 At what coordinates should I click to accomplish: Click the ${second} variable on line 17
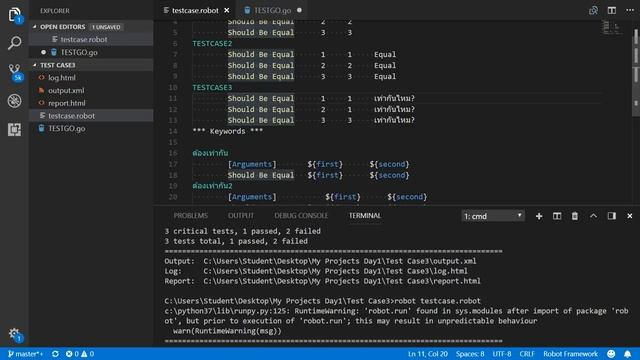click(389, 164)
